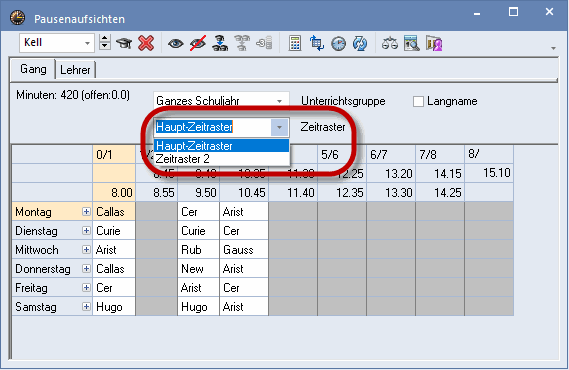Viewport: 569px width, 370px height.
Task: Click the greyed-out number 3 stack icon
Action: click(264, 43)
